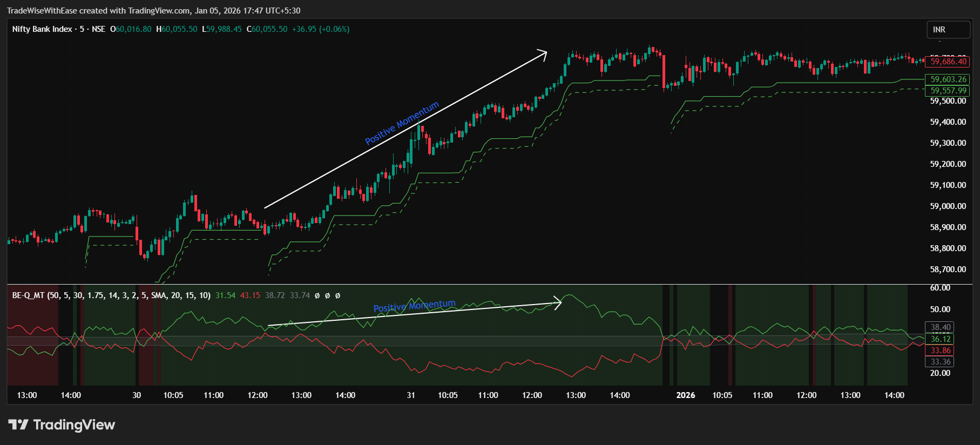Viewport: 980px width, 445px height.
Task: Click the green 31.54 indicator value
Action: tap(225, 295)
